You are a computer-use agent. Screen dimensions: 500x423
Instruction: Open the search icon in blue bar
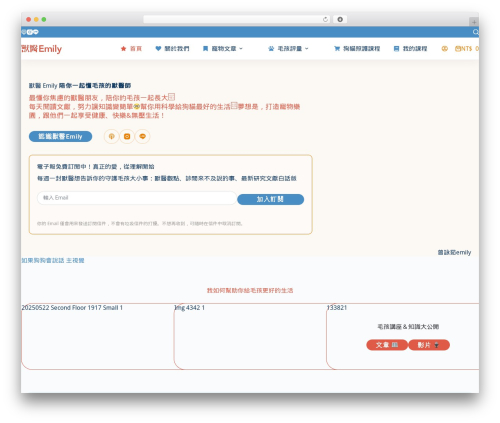(476, 32)
